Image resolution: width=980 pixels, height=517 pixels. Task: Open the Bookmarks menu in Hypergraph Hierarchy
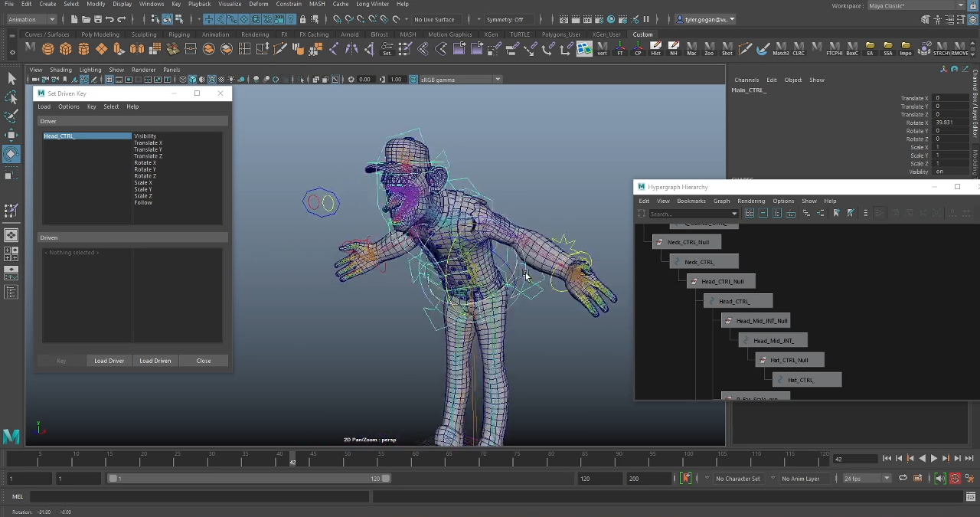691,201
